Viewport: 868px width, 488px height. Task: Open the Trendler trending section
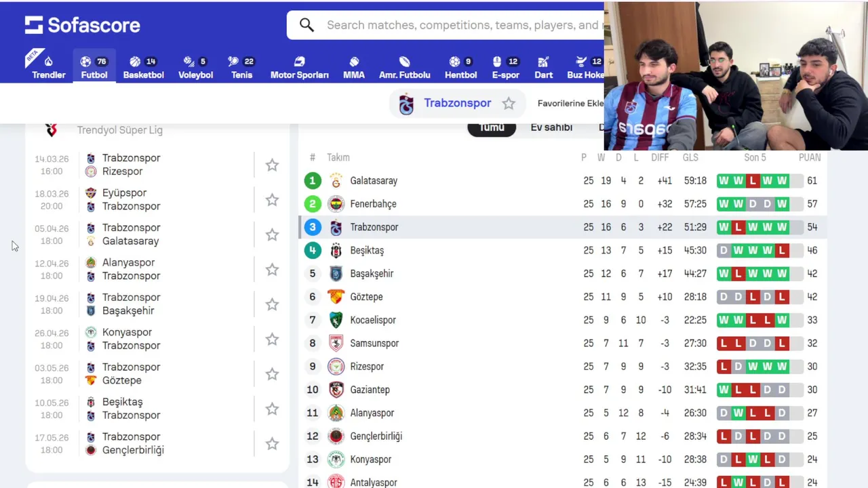coord(49,67)
